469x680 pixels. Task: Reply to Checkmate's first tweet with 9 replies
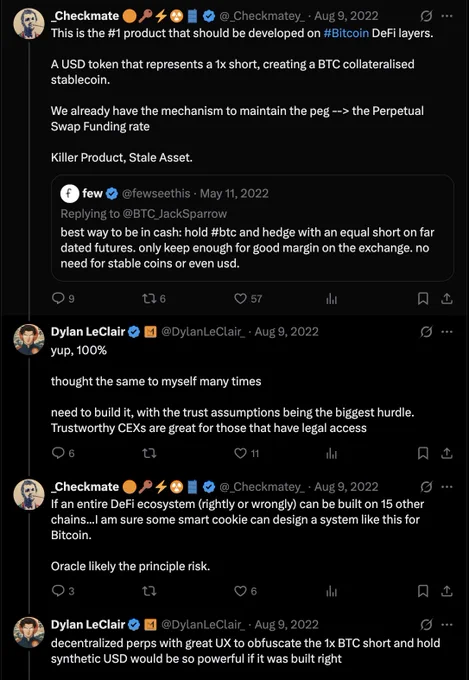coord(62,298)
